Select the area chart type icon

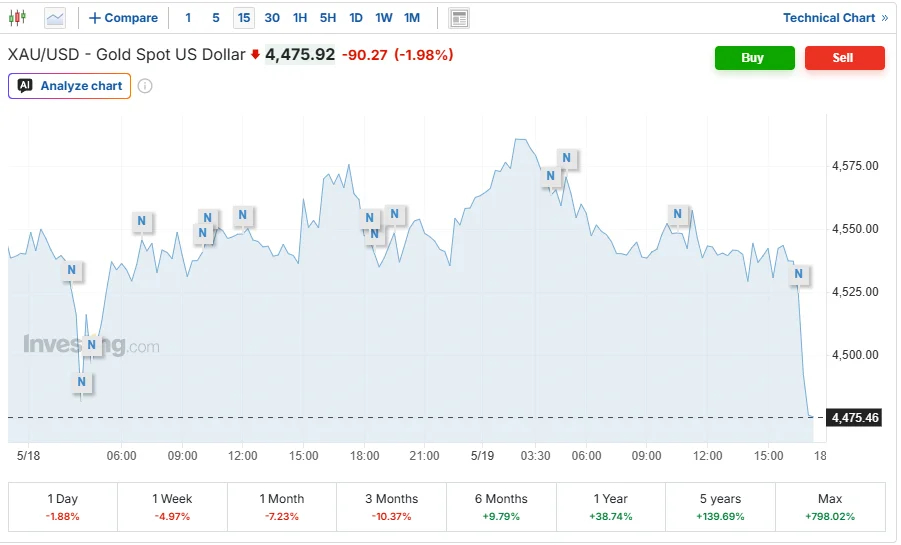(55, 18)
